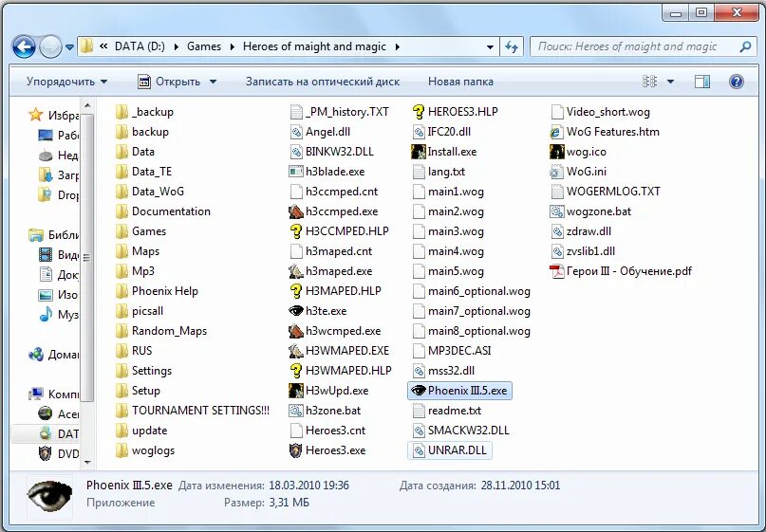Select the zvslib1.dll file
The height and width of the screenshot is (532, 766).
pos(582,251)
